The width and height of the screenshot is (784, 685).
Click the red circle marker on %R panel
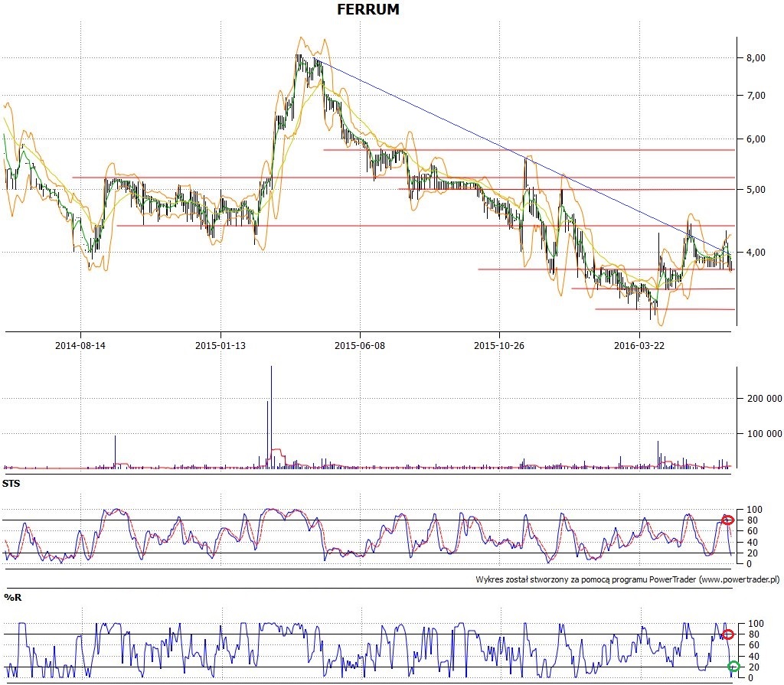727,634
